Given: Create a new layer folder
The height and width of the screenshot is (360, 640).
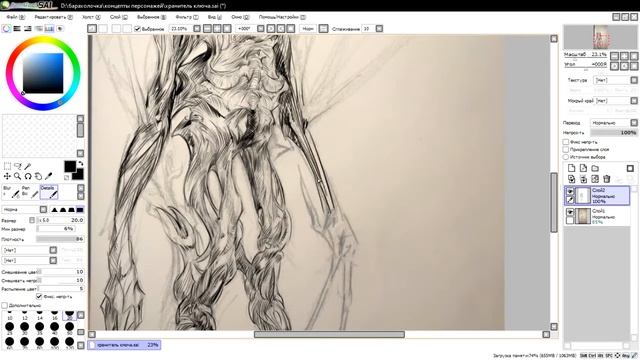Looking at the screenshot, I should (x=595, y=168).
